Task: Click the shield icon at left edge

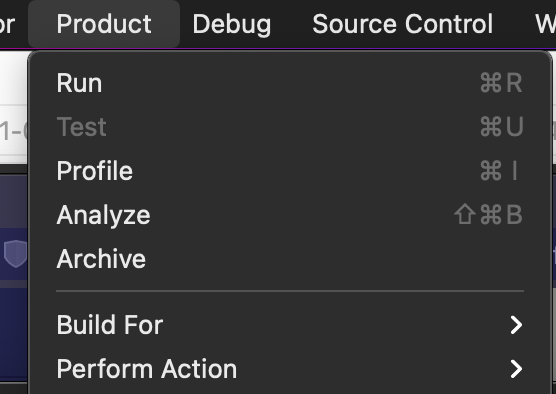Action: pyautogui.click(x=16, y=254)
